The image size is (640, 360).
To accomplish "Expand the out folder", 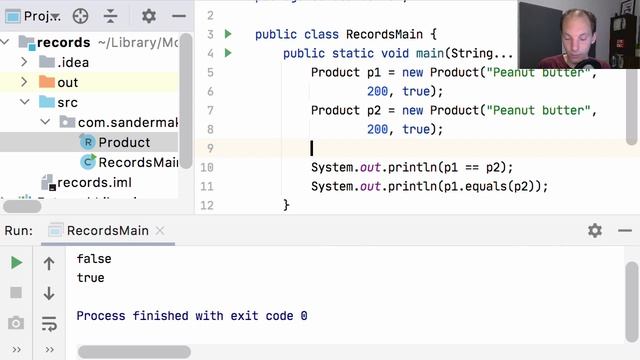I will [24, 82].
